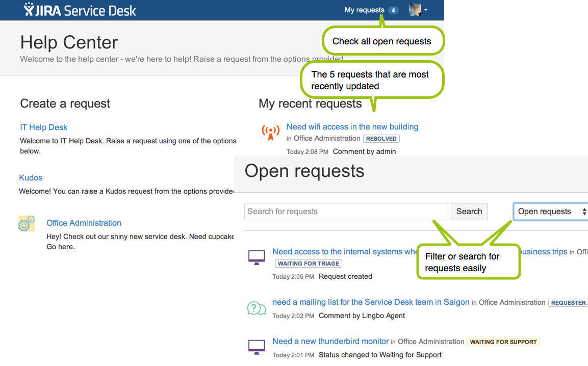
Task: Click 'Today 2:02 PM' timestamp
Action: click(x=293, y=316)
